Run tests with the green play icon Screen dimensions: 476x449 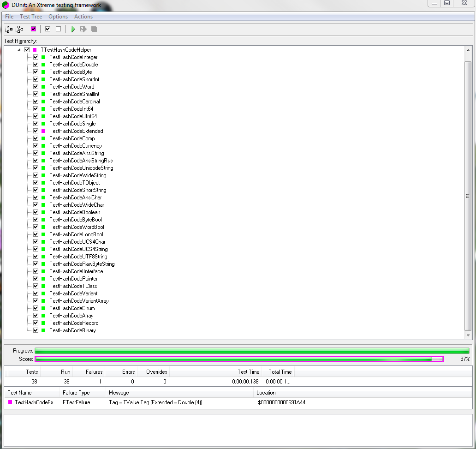pyautogui.click(x=73, y=29)
